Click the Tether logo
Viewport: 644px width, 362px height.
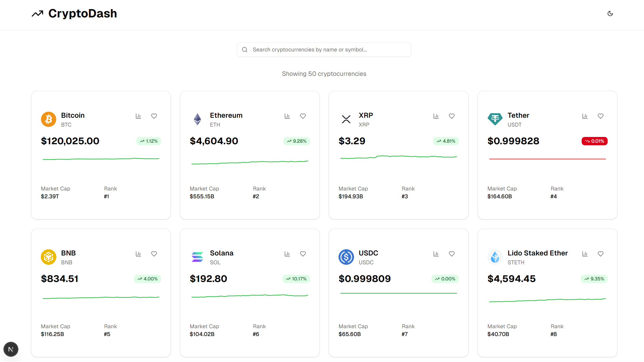click(495, 119)
